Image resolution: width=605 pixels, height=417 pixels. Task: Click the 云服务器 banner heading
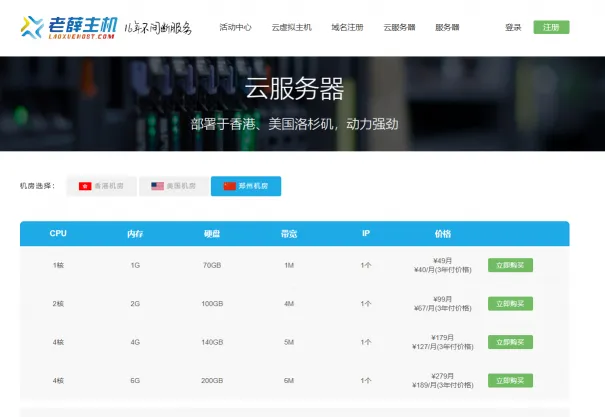tap(294, 90)
